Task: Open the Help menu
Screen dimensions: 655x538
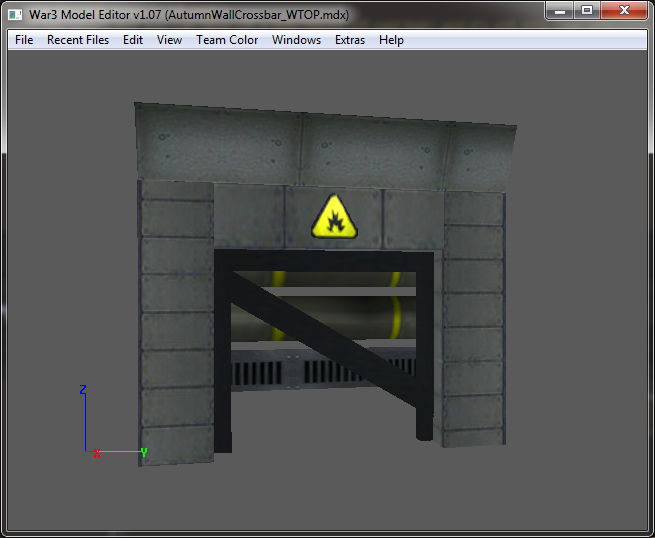Action: coord(391,40)
